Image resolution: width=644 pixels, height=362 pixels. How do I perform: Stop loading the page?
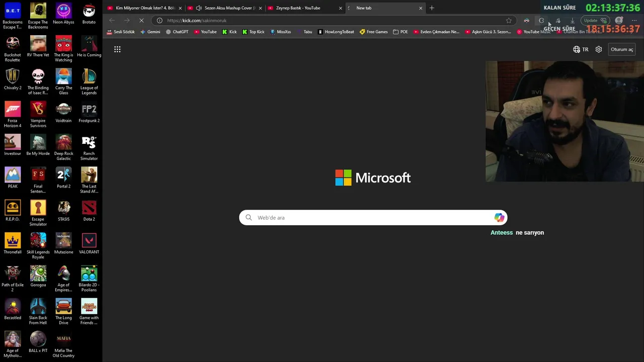click(141, 21)
